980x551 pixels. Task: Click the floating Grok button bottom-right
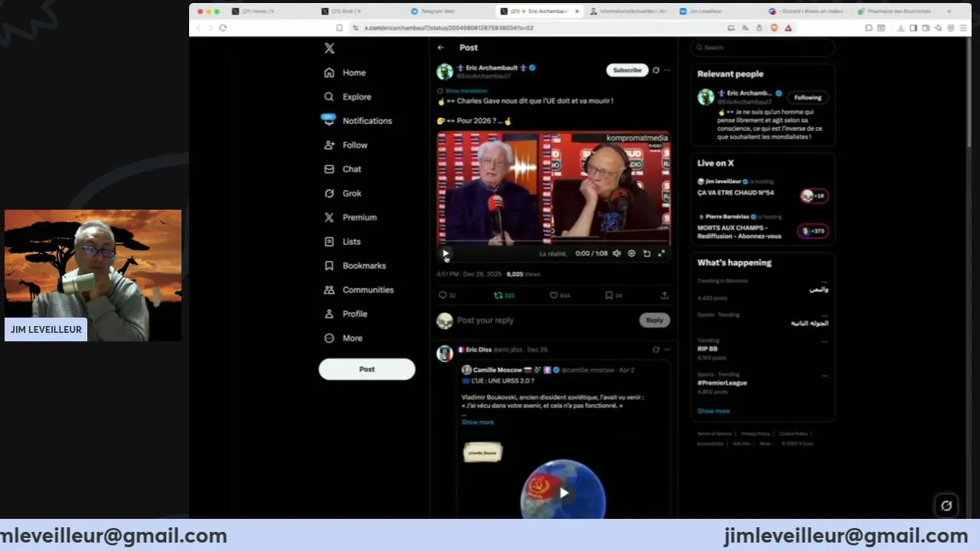click(946, 506)
